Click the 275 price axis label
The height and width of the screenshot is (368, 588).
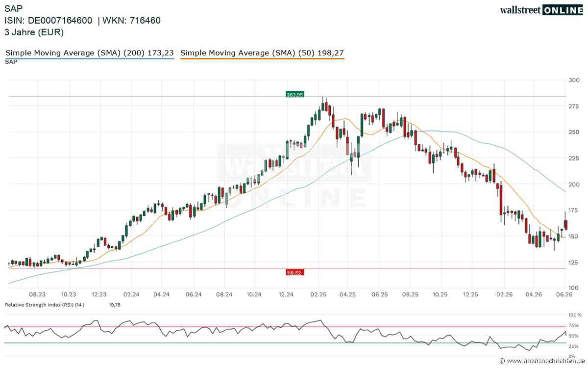pos(575,106)
